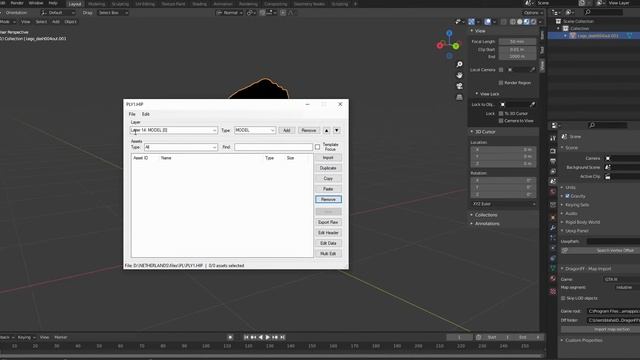Click Duplicate button in asset list
The image size is (640, 360).
point(328,168)
